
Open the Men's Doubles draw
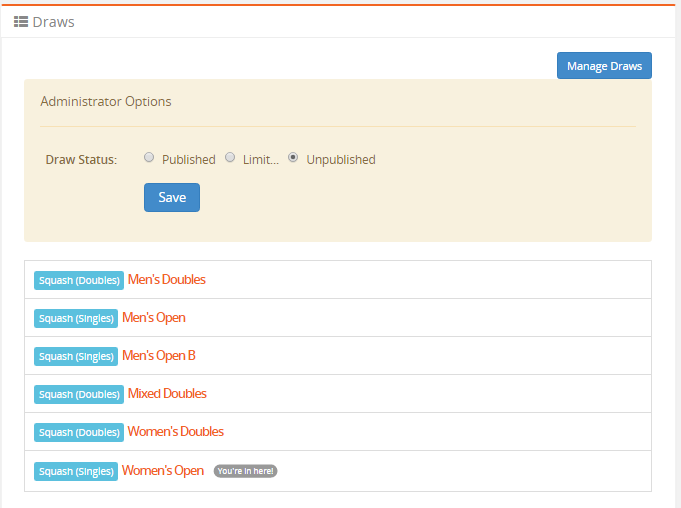tap(166, 280)
